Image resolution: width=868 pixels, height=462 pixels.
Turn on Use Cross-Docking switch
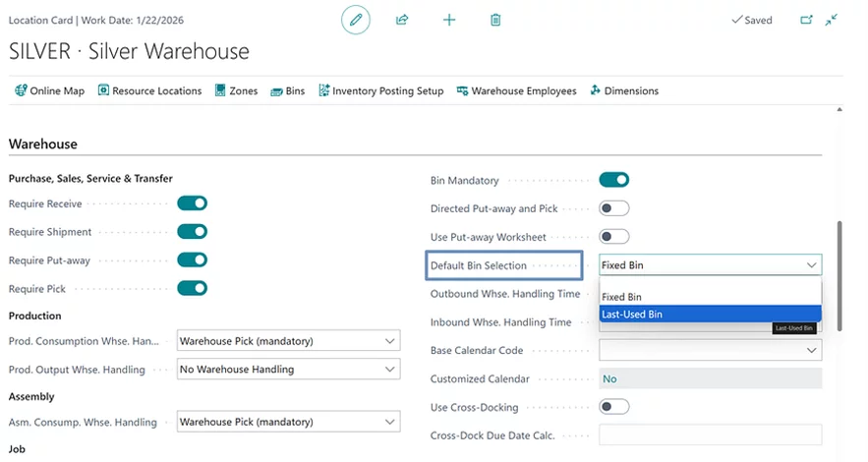[x=614, y=407]
